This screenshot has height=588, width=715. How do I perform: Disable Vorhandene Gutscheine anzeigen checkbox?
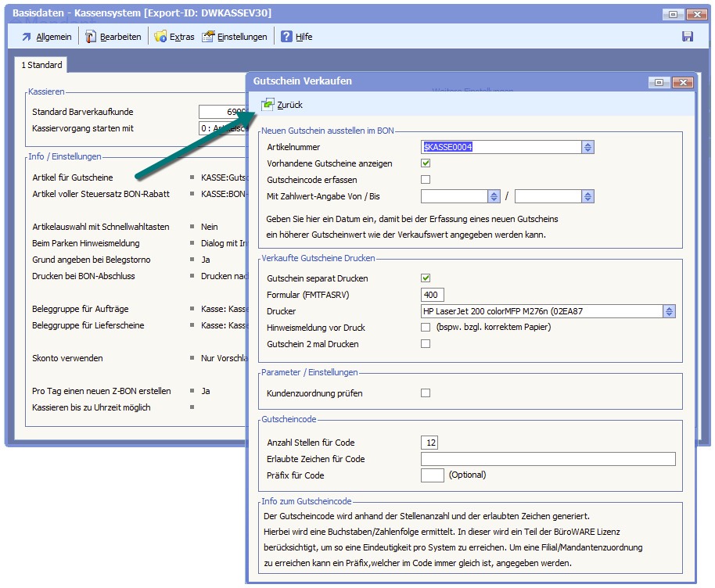(x=426, y=163)
